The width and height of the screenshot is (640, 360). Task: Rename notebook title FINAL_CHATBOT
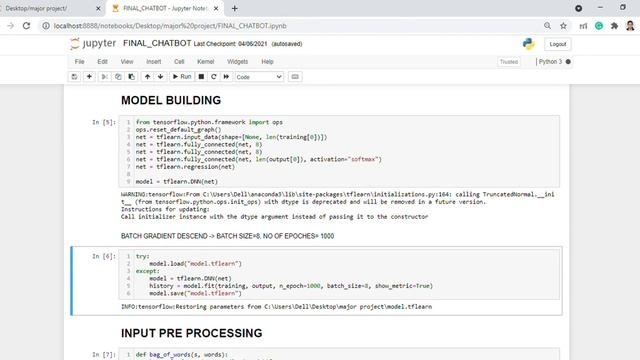pos(157,43)
